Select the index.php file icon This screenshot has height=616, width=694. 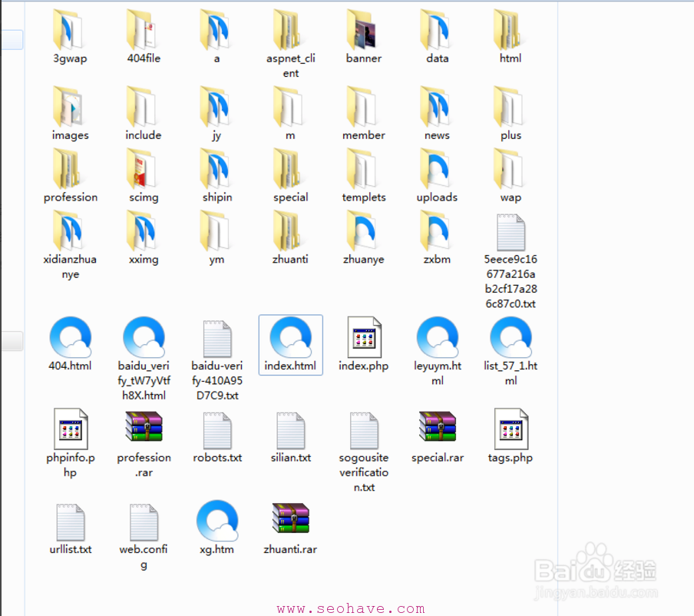click(364, 337)
